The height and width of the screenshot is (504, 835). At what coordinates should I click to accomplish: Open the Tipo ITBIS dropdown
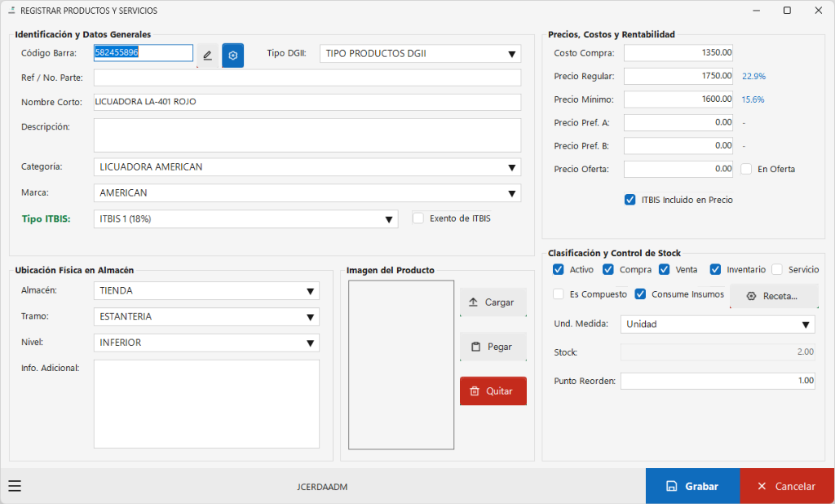pyautogui.click(x=246, y=219)
